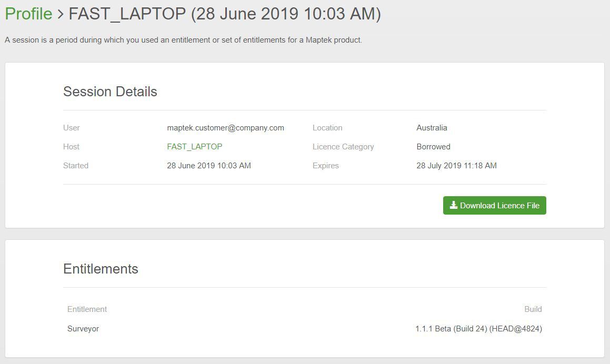
Task: Click the 1.1.1 Beta build value
Action: tap(478, 329)
